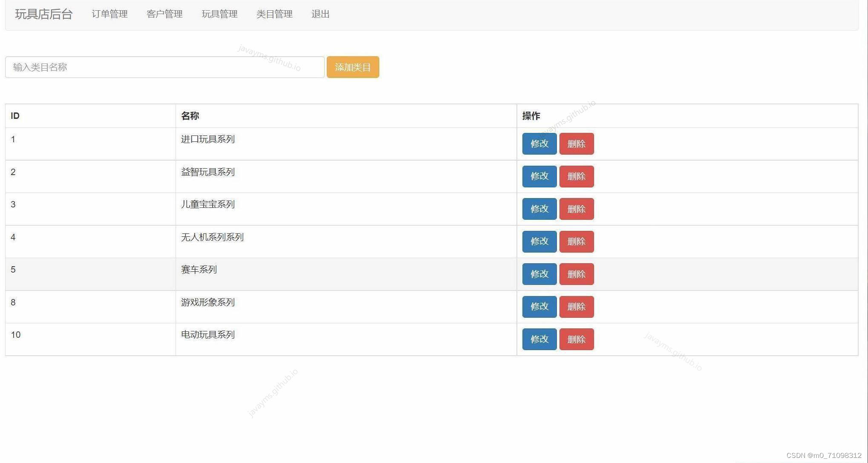The width and height of the screenshot is (868, 463).
Task: Select the 电动玩具系列 name cell
Action: (x=208, y=335)
